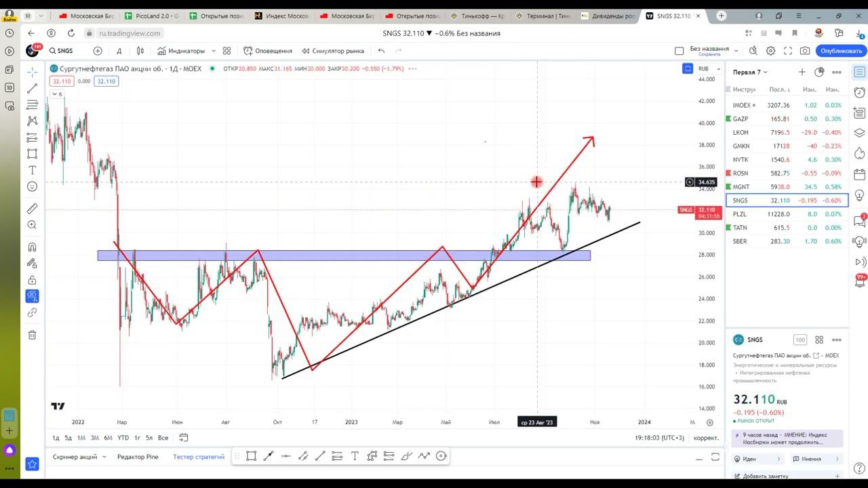Enter fullscreen chart mode
This screenshot has height=488, width=868.
[x=788, y=51]
